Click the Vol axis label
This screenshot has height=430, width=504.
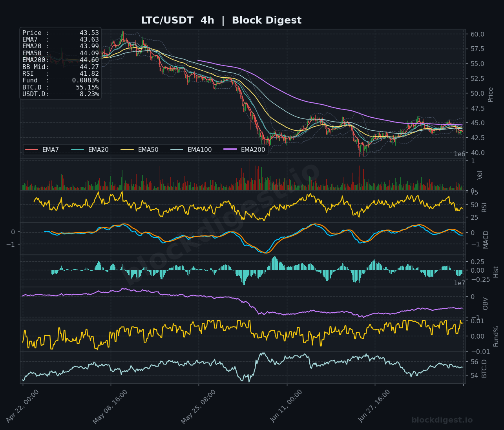[x=480, y=175]
